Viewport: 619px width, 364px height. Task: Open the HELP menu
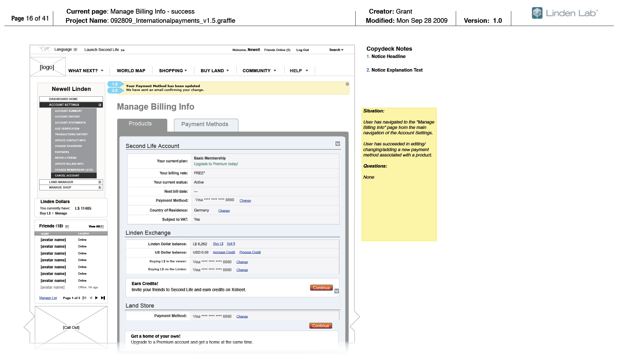click(x=299, y=71)
